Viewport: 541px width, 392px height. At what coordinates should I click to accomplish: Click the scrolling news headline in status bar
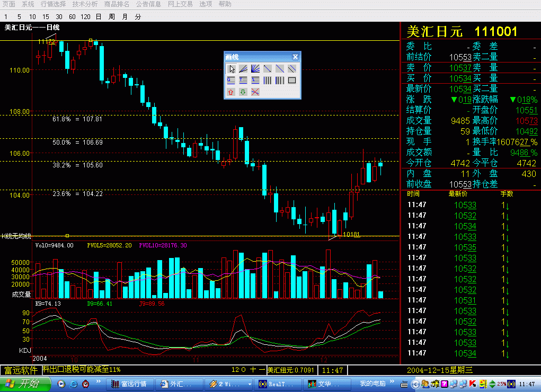click(82, 370)
